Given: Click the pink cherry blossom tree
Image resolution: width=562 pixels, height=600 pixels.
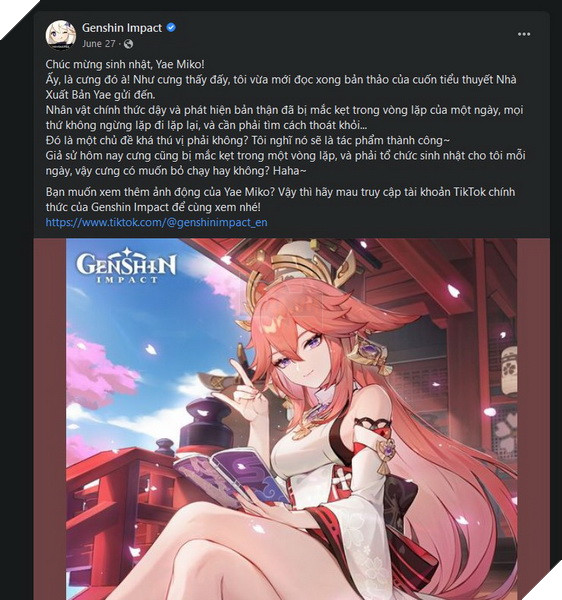Looking at the screenshot, I should [96, 371].
